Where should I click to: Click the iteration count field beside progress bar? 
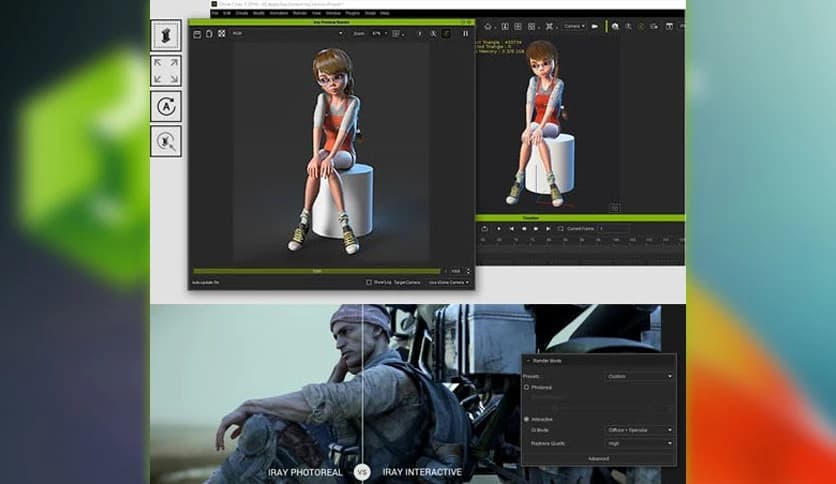coord(456,271)
